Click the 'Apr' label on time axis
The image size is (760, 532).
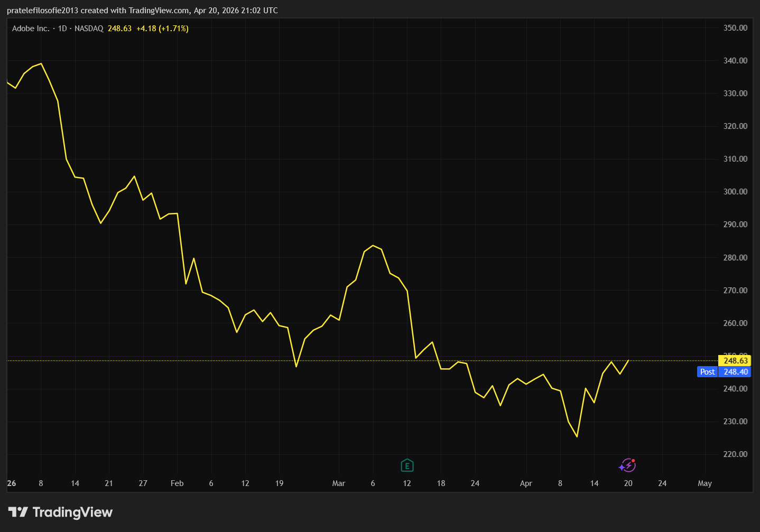tap(526, 483)
